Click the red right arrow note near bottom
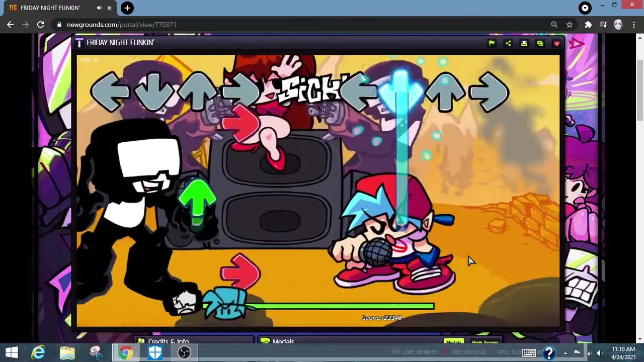The image size is (644, 362). [240, 273]
